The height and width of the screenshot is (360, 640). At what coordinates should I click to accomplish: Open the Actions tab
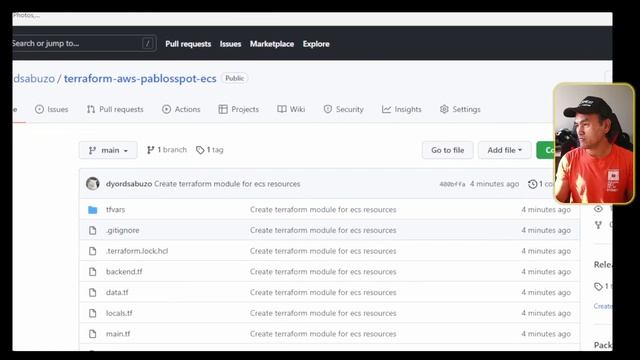pos(181,109)
